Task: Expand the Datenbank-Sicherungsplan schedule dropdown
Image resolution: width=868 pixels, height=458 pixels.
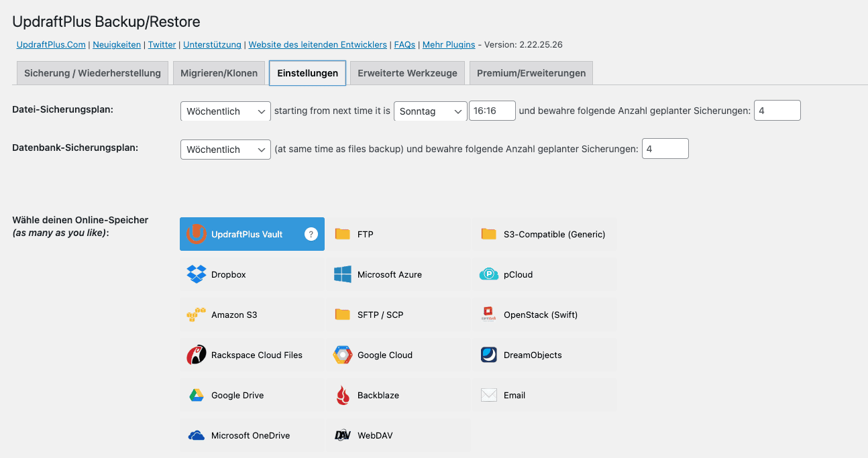Action: coord(225,149)
